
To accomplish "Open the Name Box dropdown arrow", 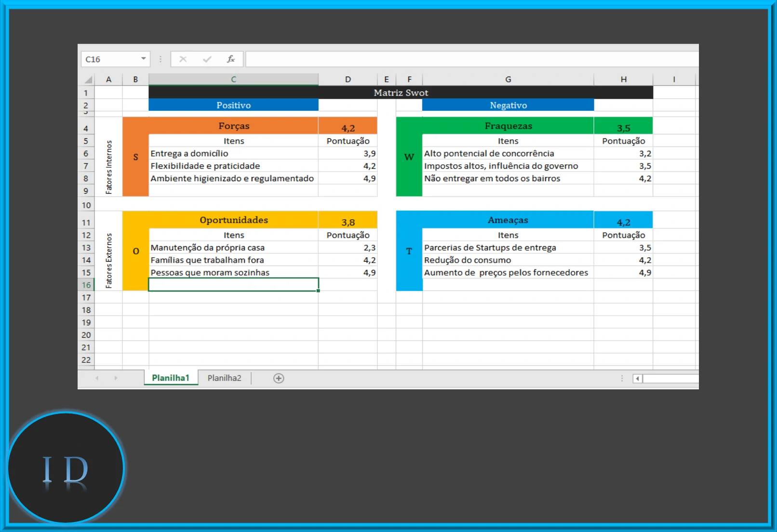I will tap(143, 59).
